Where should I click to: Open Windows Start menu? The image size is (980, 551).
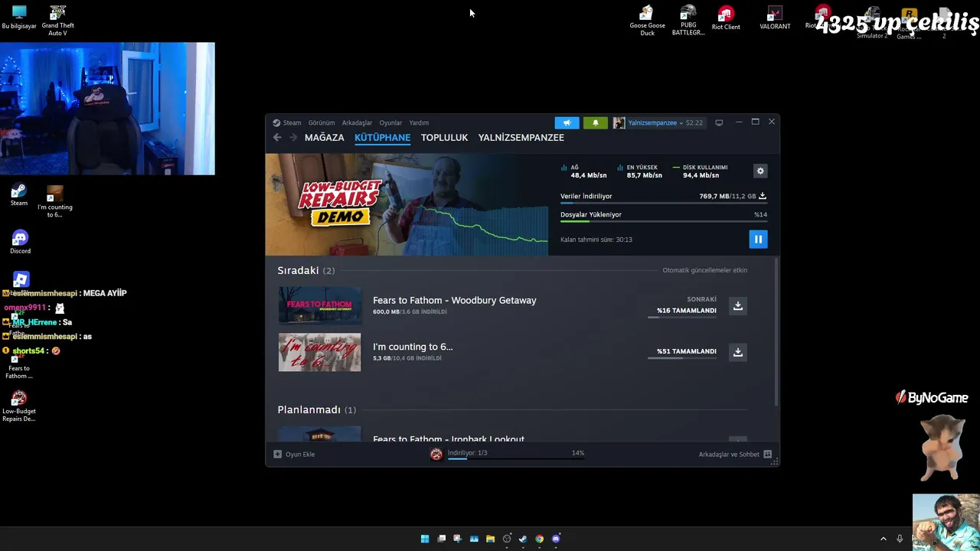425,539
